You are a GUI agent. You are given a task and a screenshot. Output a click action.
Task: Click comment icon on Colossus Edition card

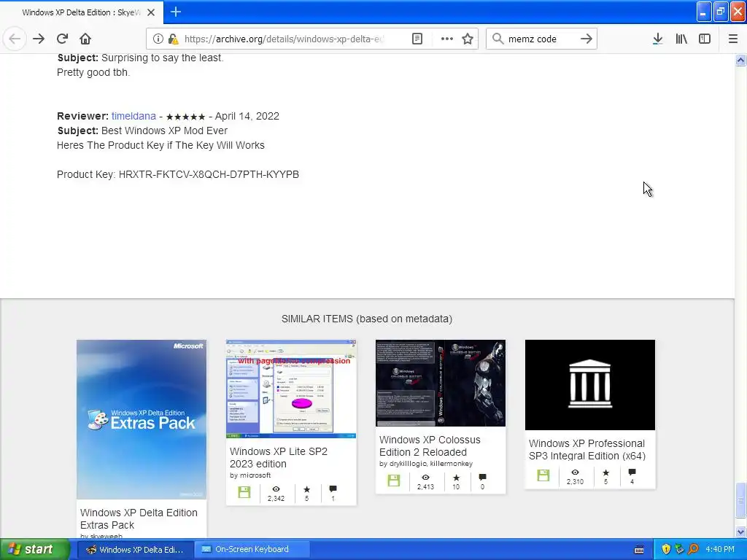(483, 477)
